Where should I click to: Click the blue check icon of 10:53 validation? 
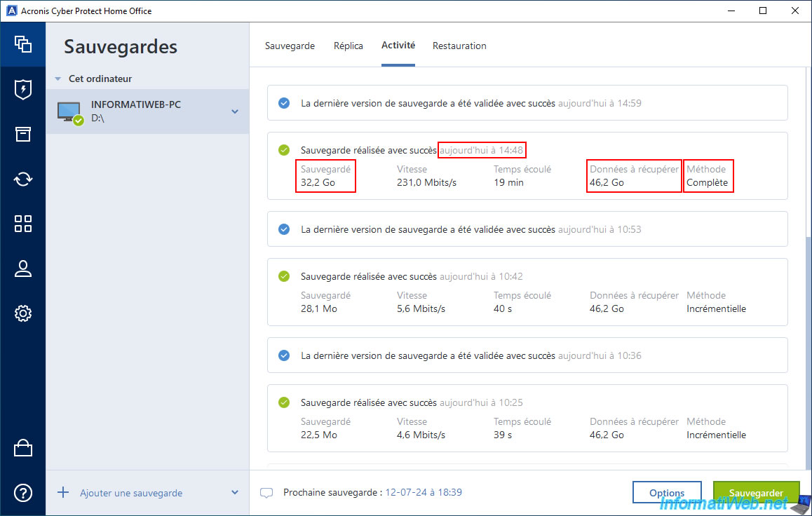[x=284, y=229]
